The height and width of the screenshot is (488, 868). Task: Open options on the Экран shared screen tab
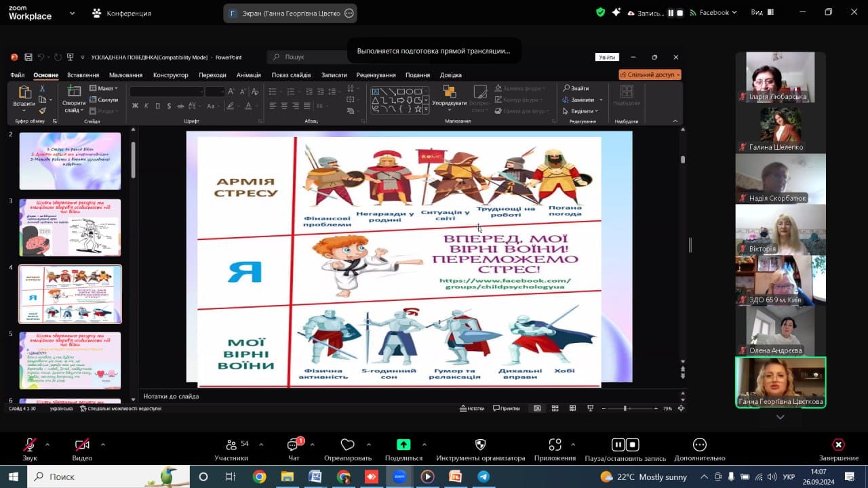tap(349, 13)
